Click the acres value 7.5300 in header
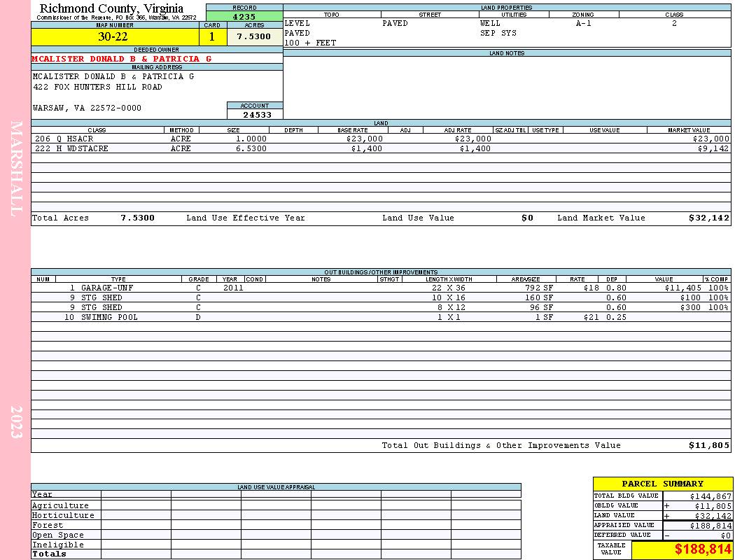The height and width of the screenshot is (560, 735). point(254,36)
